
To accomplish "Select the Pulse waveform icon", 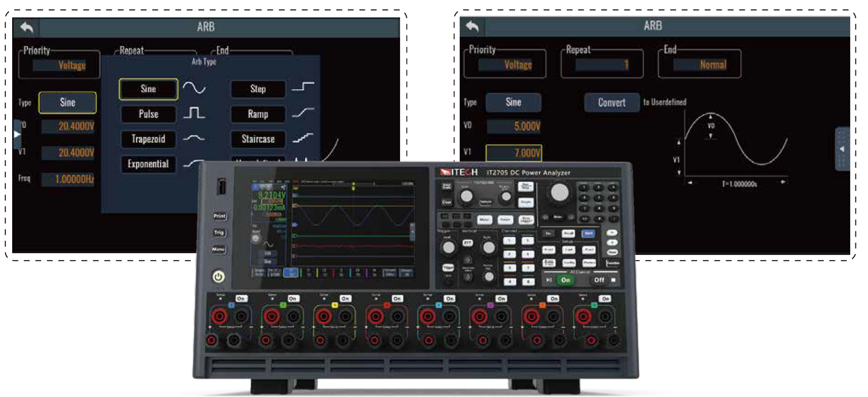I will pyautogui.click(x=194, y=113).
